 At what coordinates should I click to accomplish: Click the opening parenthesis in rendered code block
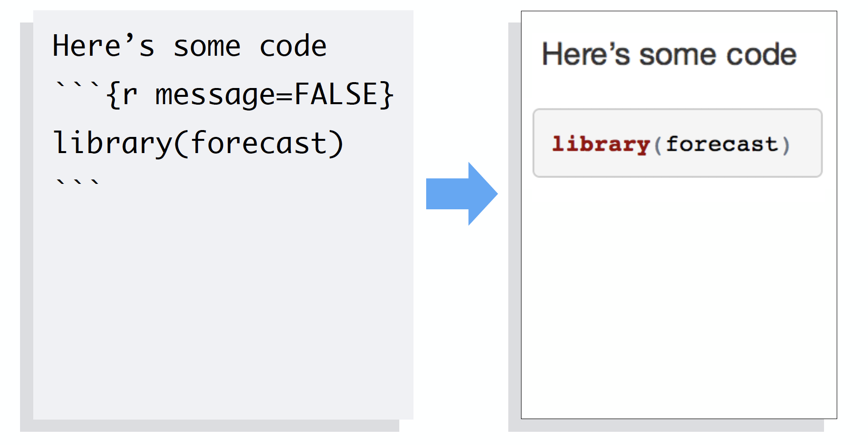(x=658, y=145)
